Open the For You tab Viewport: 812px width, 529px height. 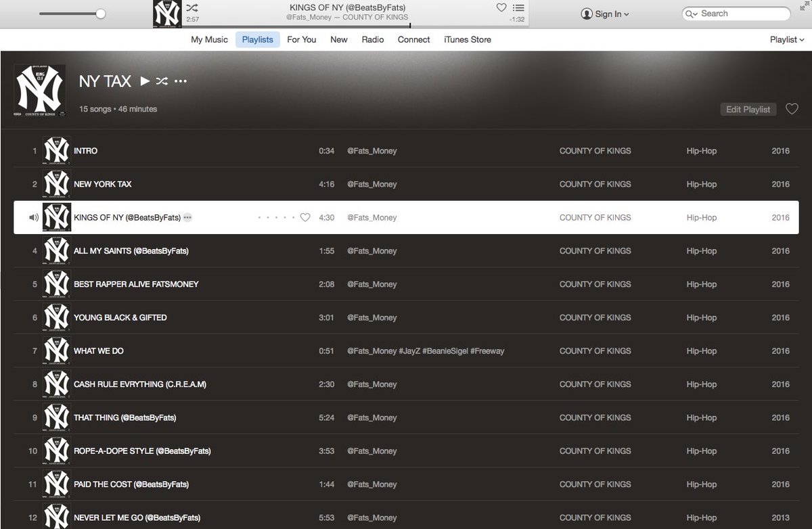click(x=302, y=39)
